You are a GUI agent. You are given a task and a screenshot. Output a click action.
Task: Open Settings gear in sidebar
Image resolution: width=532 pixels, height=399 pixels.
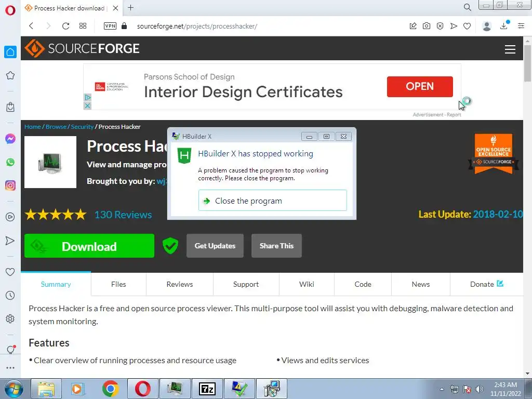10,319
